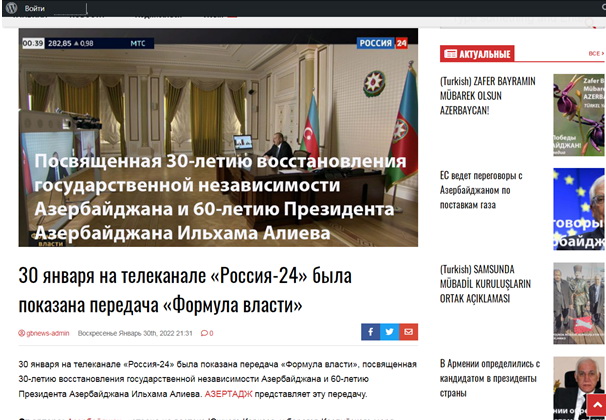The height and width of the screenshot is (420, 606).
Task: Click the headline about Формула власти
Action: [185, 290]
